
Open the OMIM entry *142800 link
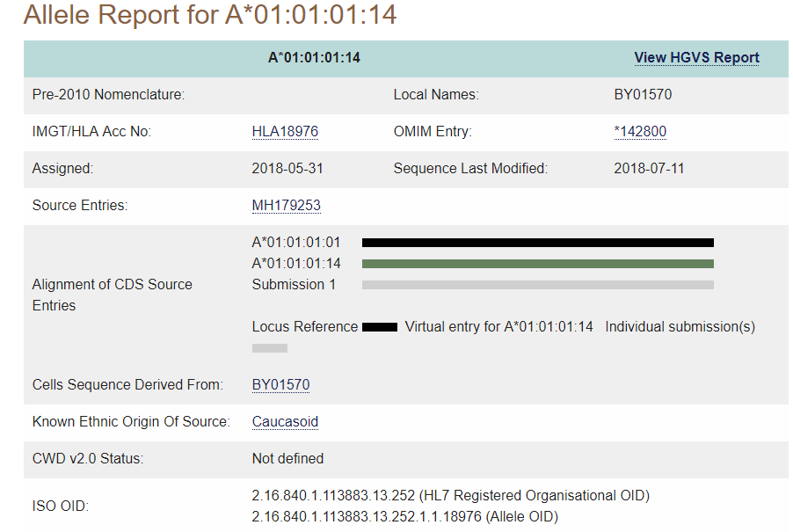[640, 132]
